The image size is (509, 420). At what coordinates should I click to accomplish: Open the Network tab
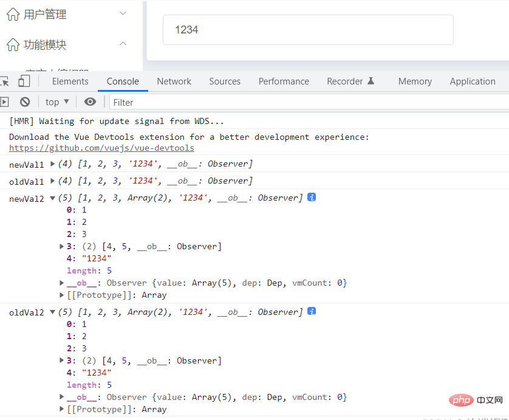tap(174, 81)
